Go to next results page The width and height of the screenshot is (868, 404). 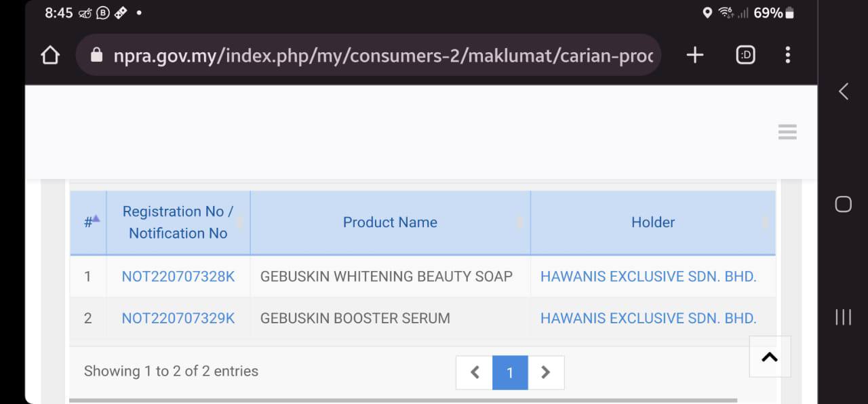click(546, 372)
